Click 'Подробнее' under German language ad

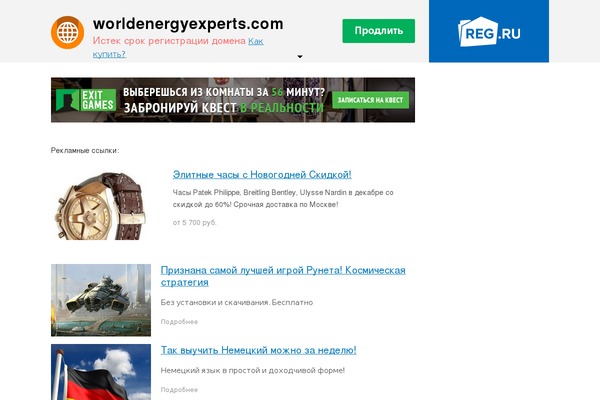click(179, 390)
